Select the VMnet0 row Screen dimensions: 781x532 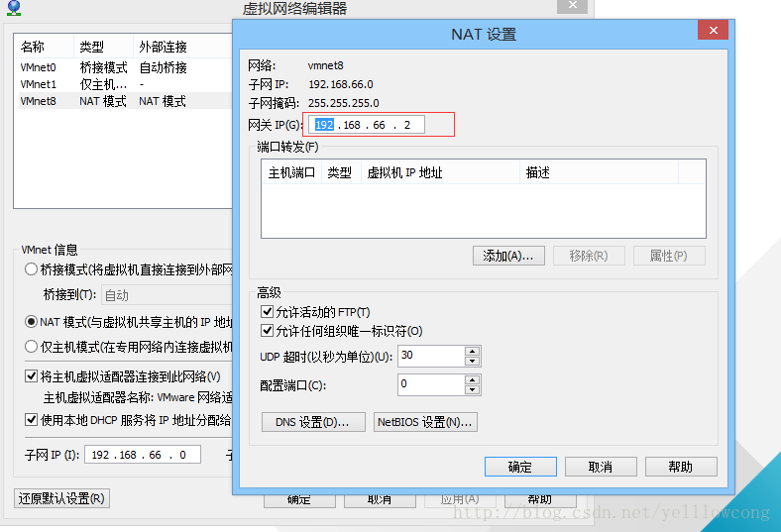126,67
